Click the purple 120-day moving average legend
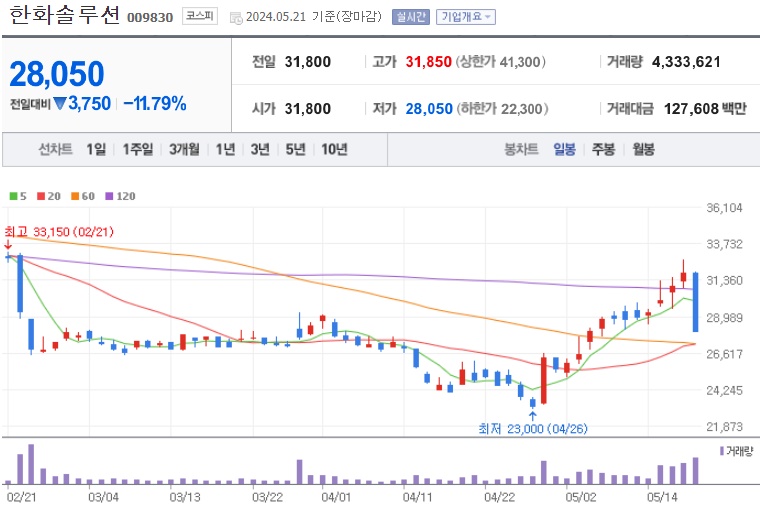 120,196
